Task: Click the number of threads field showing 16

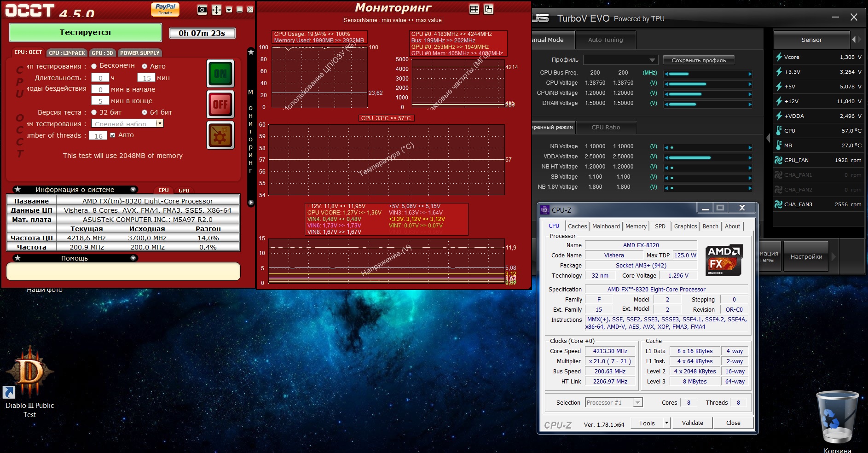Action: point(98,135)
